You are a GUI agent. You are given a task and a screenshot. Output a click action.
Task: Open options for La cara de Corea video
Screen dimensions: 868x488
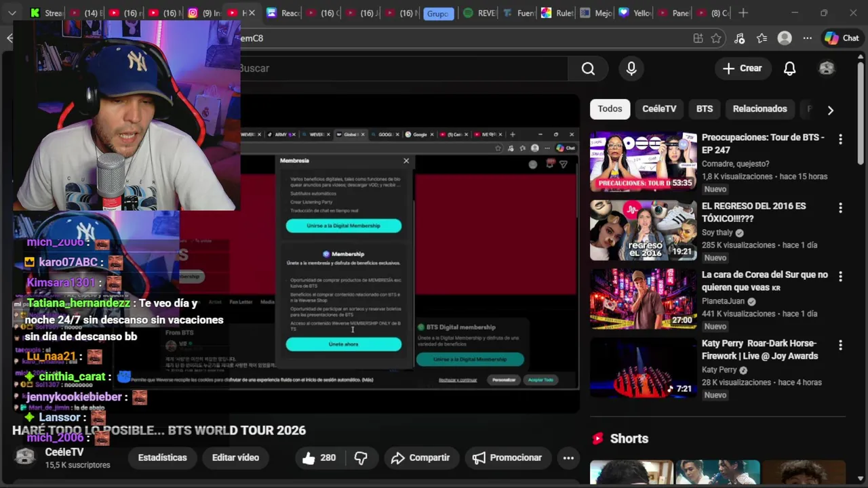[x=840, y=277]
